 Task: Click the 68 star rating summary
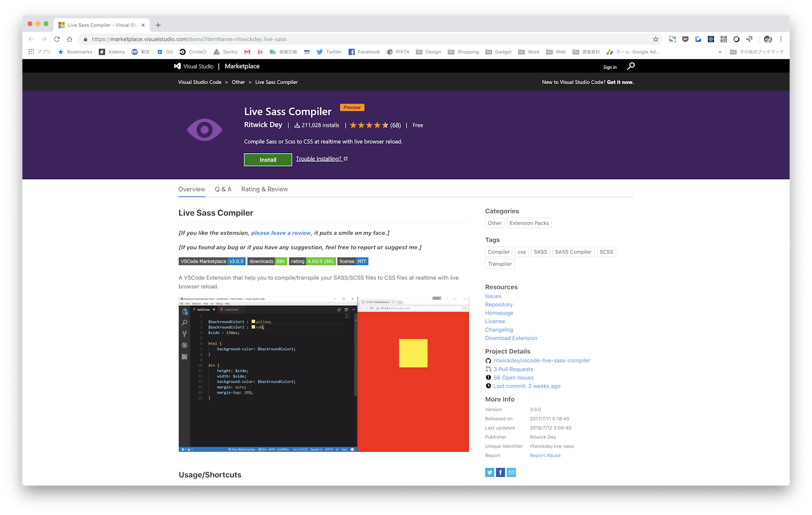click(x=375, y=125)
